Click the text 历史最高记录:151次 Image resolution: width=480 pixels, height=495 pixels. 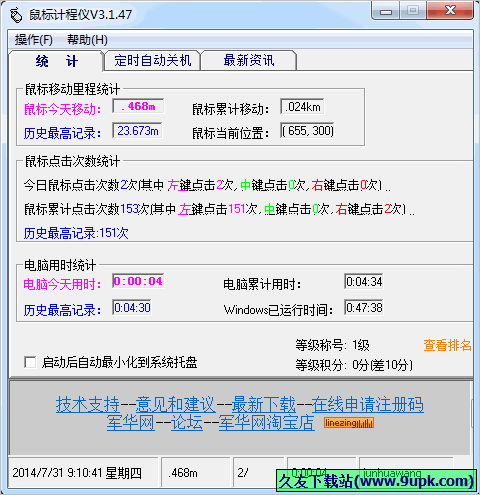click(76, 233)
